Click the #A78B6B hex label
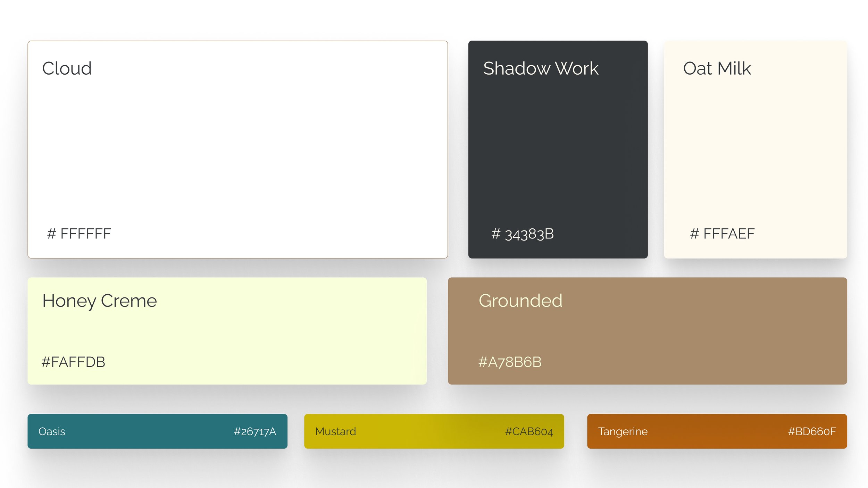This screenshot has width=868, height=488. point(510,362)
